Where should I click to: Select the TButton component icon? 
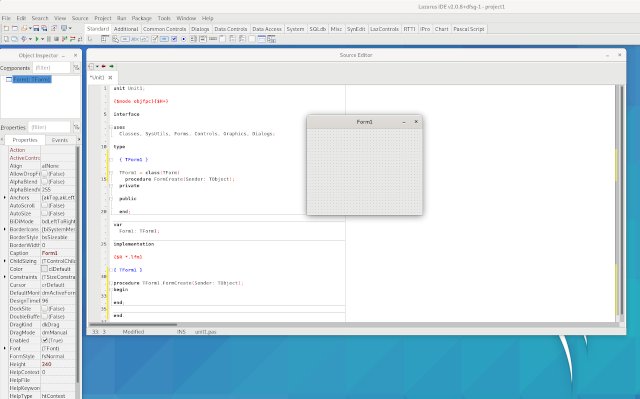pos(125,39)
